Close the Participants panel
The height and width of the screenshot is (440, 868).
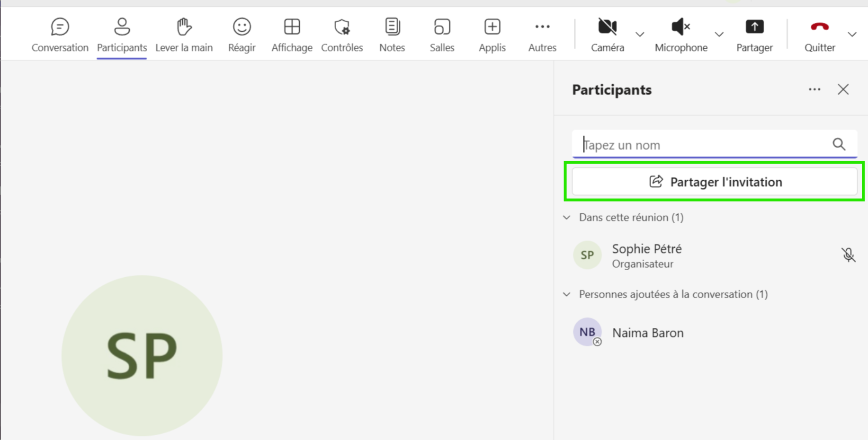tap(843, 89)
